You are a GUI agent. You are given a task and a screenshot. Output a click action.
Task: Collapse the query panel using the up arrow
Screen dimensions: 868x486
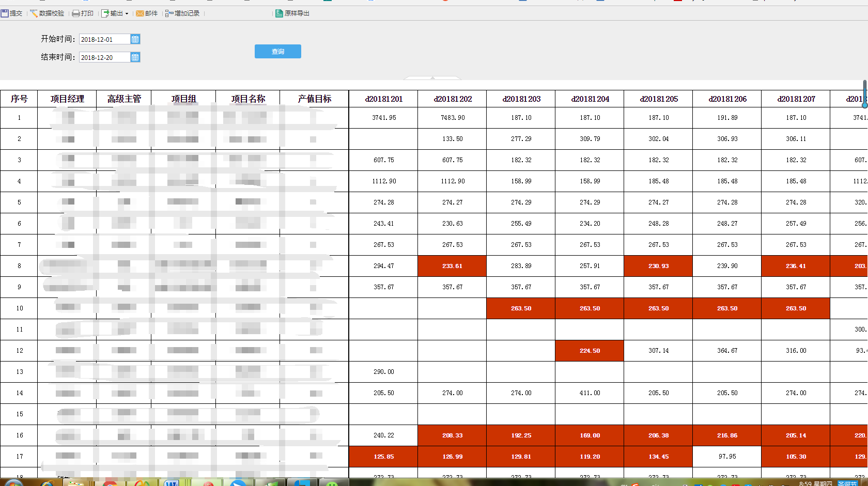[432, 77]
